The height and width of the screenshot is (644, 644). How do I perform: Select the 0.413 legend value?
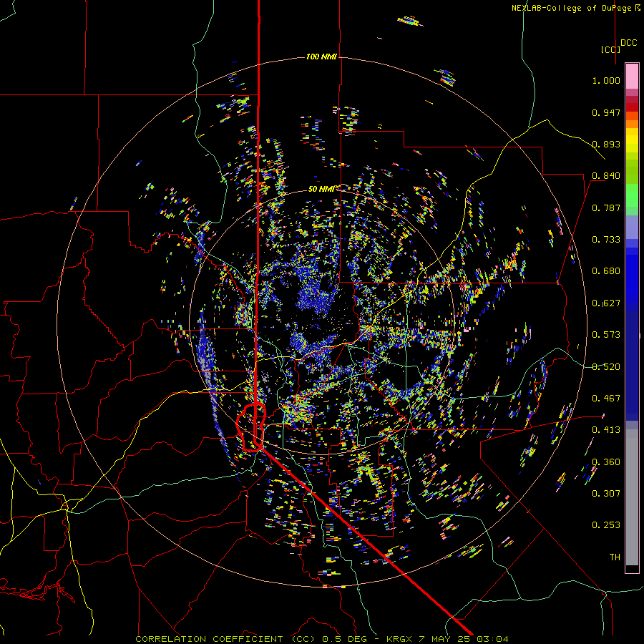pos(606,430)
